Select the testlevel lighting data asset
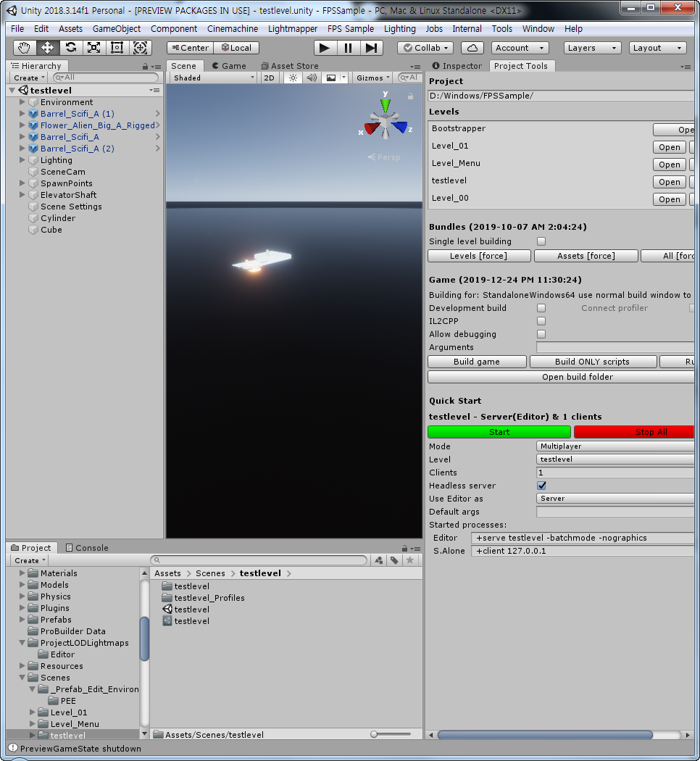The image size is (700, 761). [x=186, y=620]
